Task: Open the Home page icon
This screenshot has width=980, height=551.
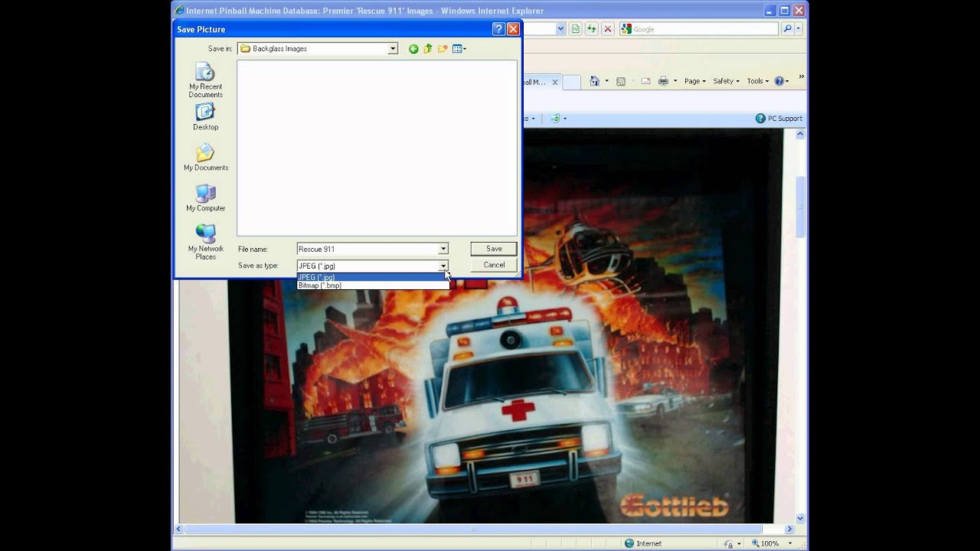Action: (594, 81)
